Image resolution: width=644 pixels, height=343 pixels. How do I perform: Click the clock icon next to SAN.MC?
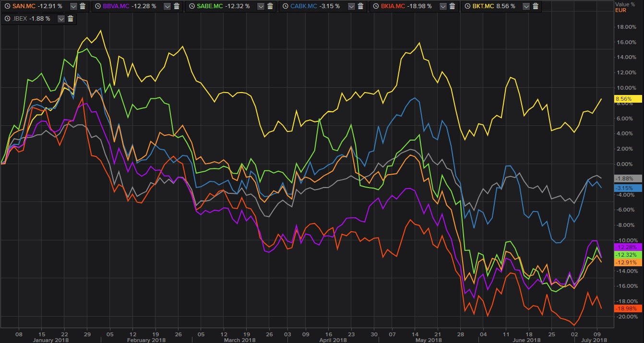[7, 7]
